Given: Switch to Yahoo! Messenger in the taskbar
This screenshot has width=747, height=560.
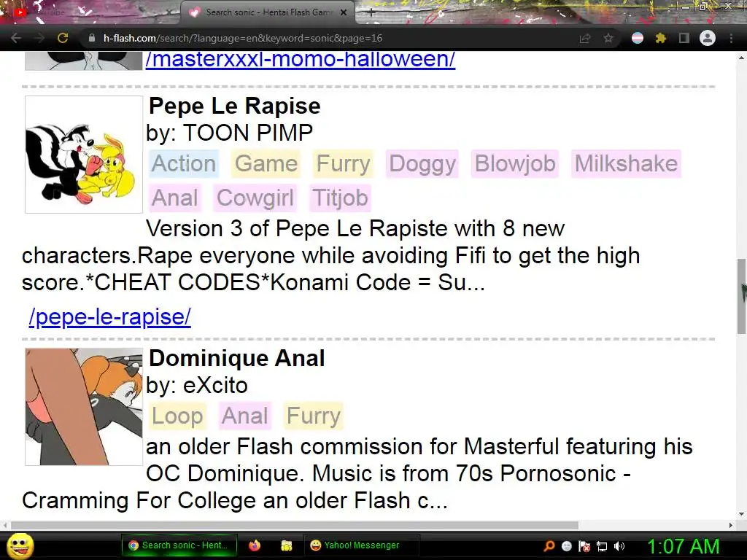Looking at the screenshot, I should 362,545.
